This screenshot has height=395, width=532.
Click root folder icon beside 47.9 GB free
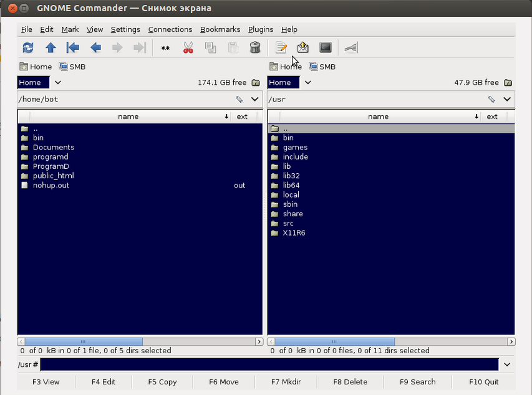point(508,83)
